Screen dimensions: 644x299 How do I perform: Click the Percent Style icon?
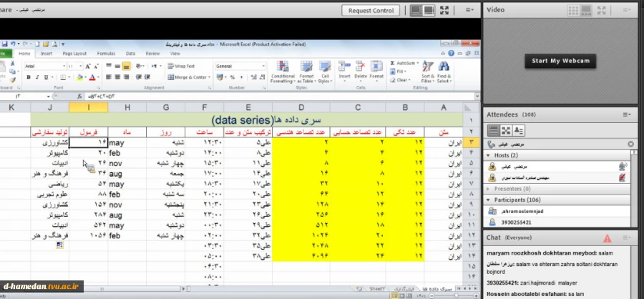[233, 77]
